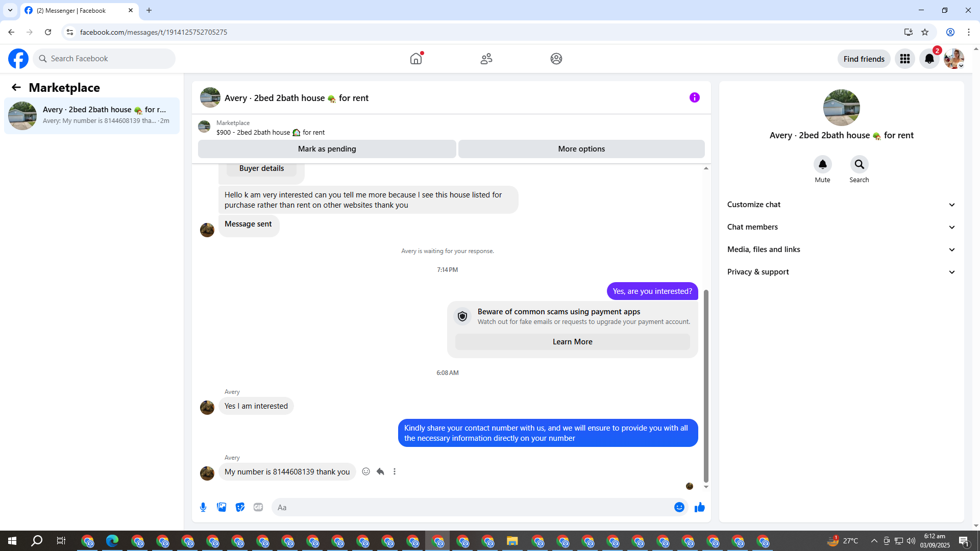View site information icon in address bar
Viewport: 980px width, 551px height.
pos(70,32)
